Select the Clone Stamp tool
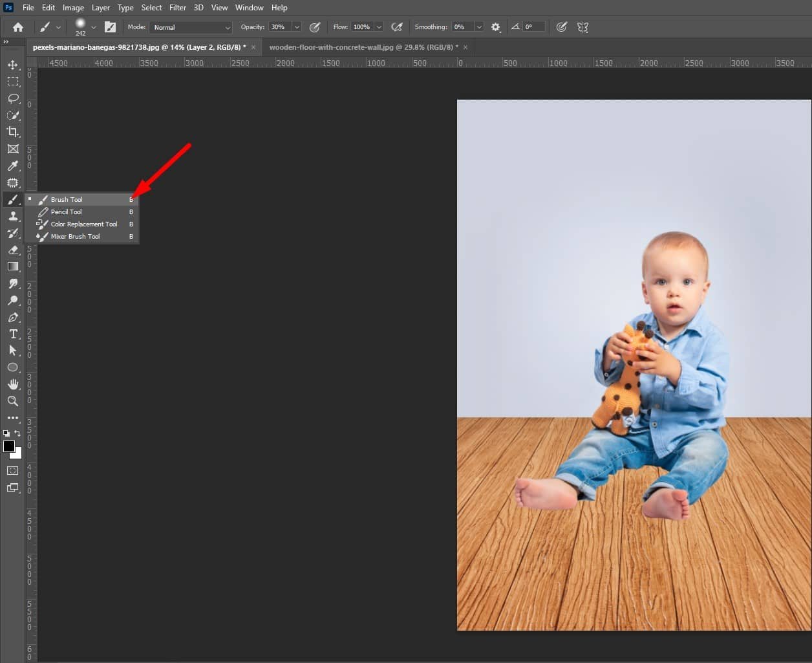This screenshot has height=663, width=812. pos(13,216)
